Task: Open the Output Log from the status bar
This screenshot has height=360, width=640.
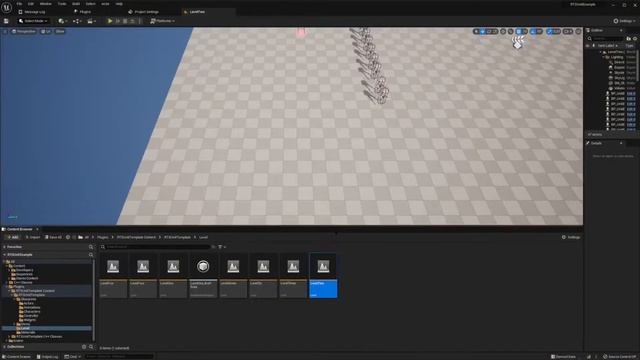Action: click(47, 357)
